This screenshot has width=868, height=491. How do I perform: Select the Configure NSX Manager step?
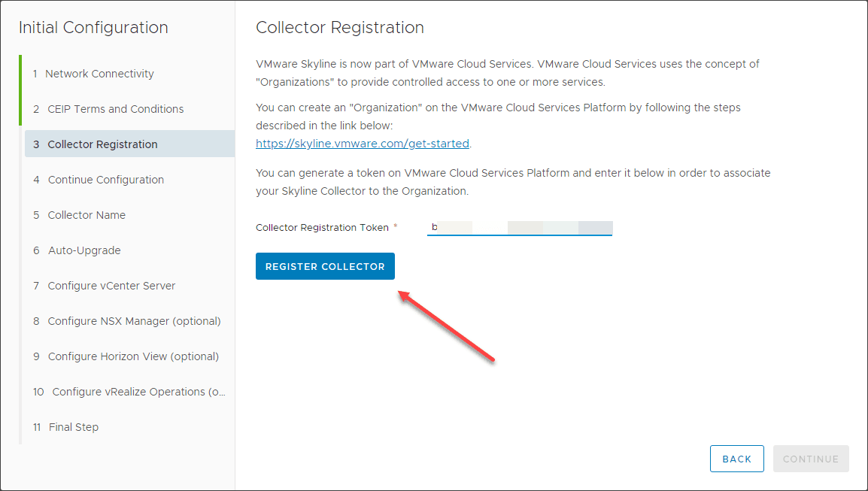pyautogui.click(x=134, y=320)
